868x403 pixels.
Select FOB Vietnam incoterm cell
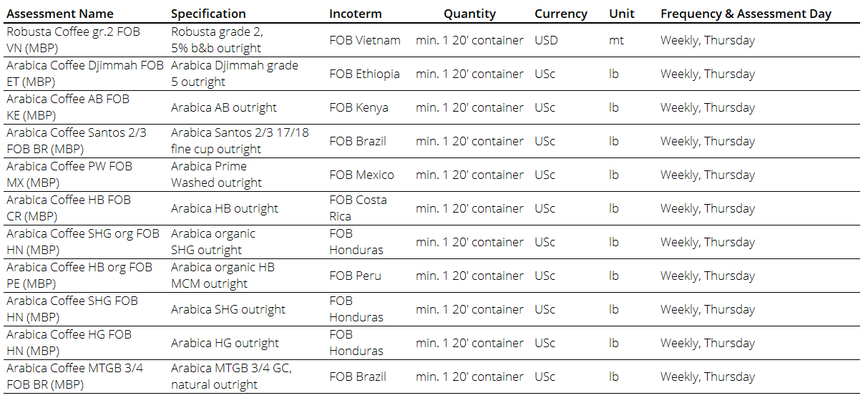(x=365, y=40)
